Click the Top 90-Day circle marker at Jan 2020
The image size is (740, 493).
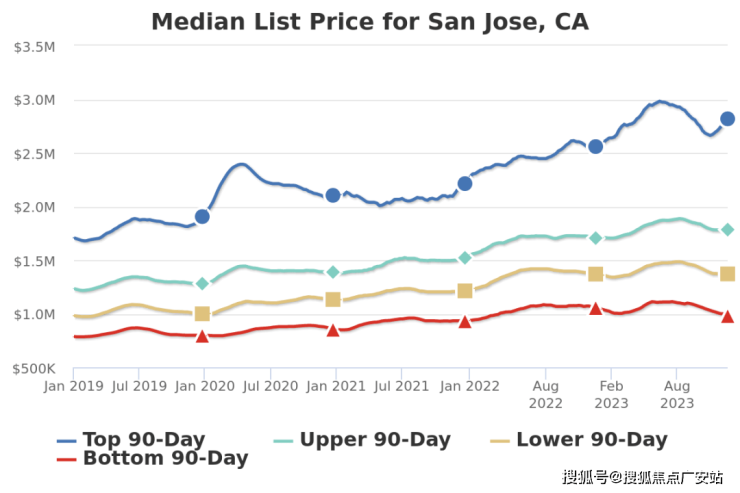pyautogui.click(x=202, y=216)
